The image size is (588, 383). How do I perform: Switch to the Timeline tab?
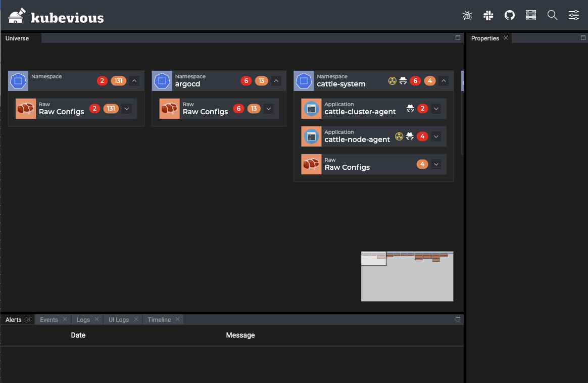pos(159,320)
